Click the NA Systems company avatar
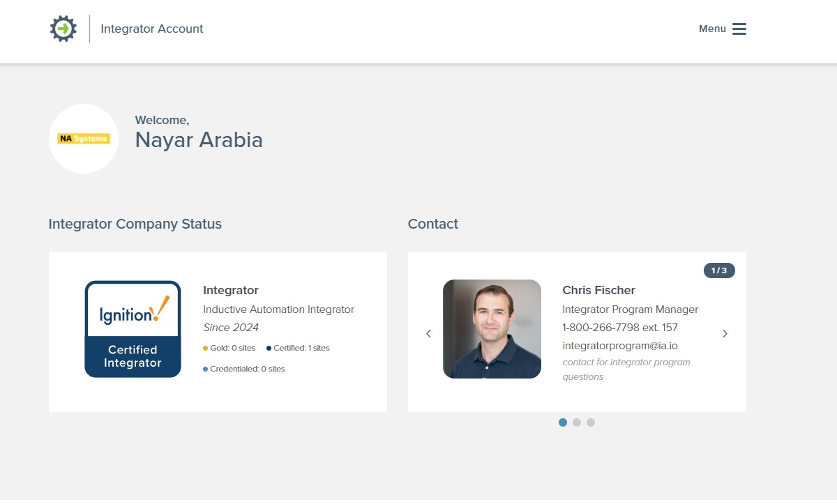Screen dimensions: 837x504 point(84,139)
